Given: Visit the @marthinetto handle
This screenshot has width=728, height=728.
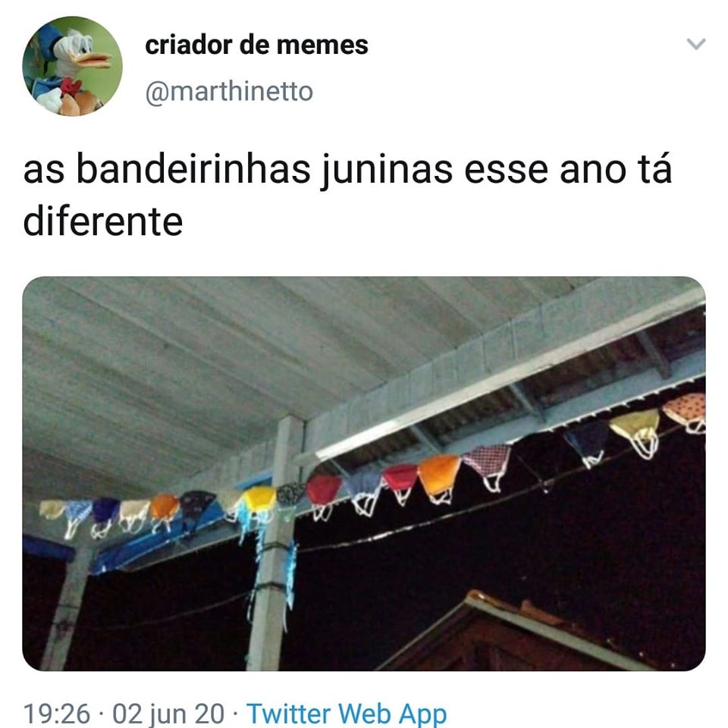Looking at the screenshot, I should click(229, 92).
